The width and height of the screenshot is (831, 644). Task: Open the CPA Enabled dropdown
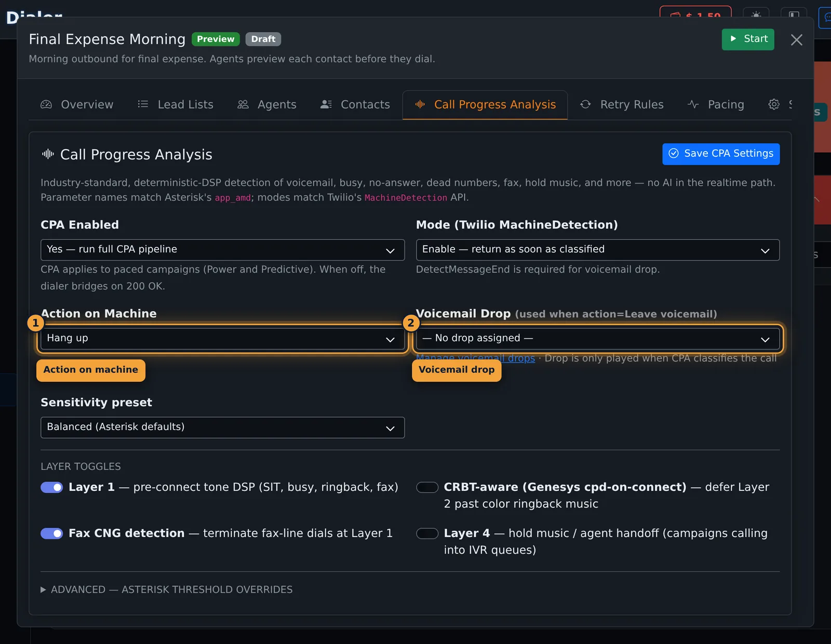click(222, 250)
